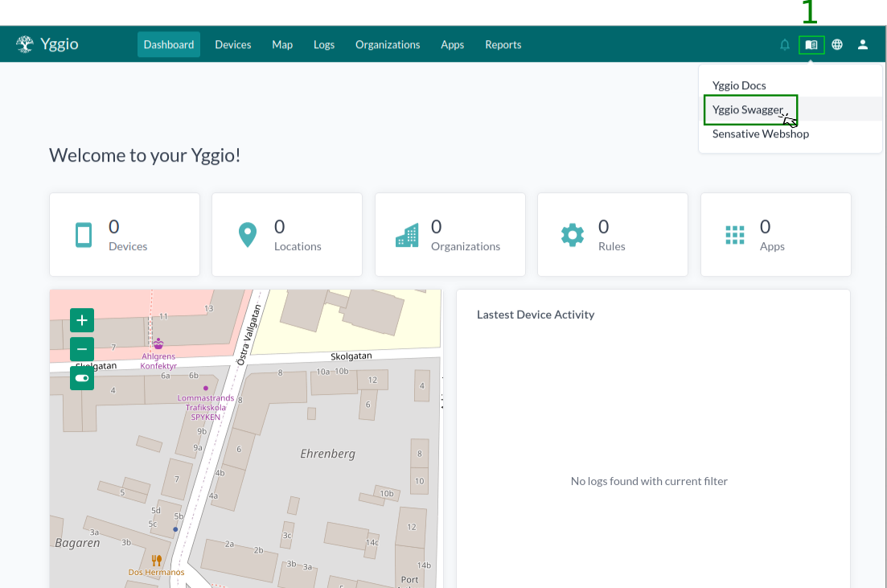Click the Östra Vallgatan street label
Screen dimensions: 887x588
click(x=249, y=335)
